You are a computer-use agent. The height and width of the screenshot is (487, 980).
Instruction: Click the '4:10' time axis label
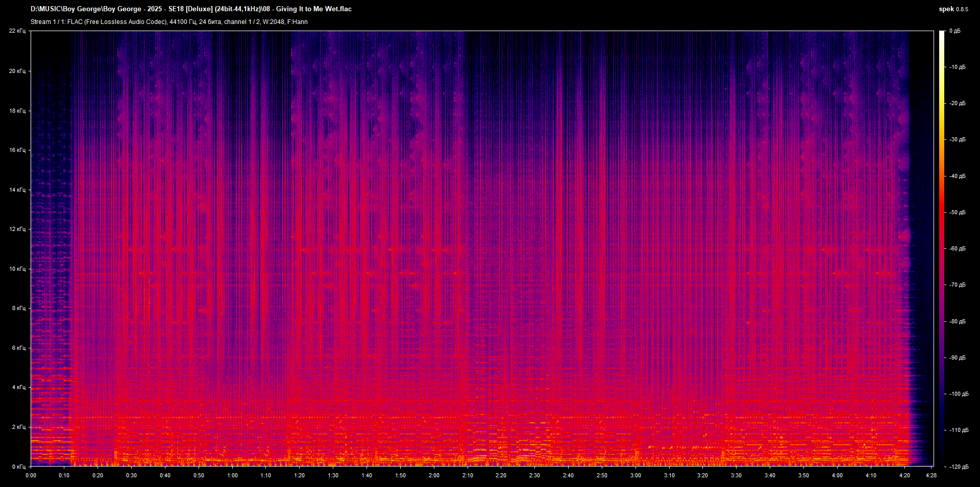(871, 475)
